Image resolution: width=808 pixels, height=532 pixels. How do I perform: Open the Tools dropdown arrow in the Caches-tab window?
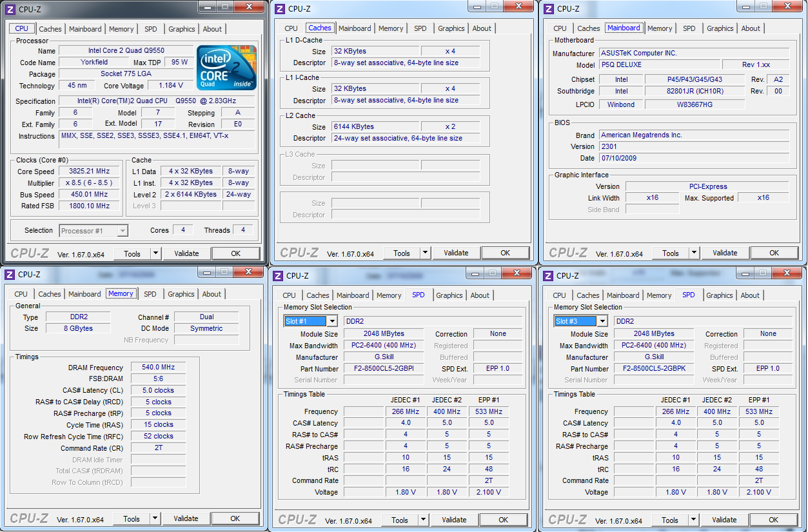[424, 253]
